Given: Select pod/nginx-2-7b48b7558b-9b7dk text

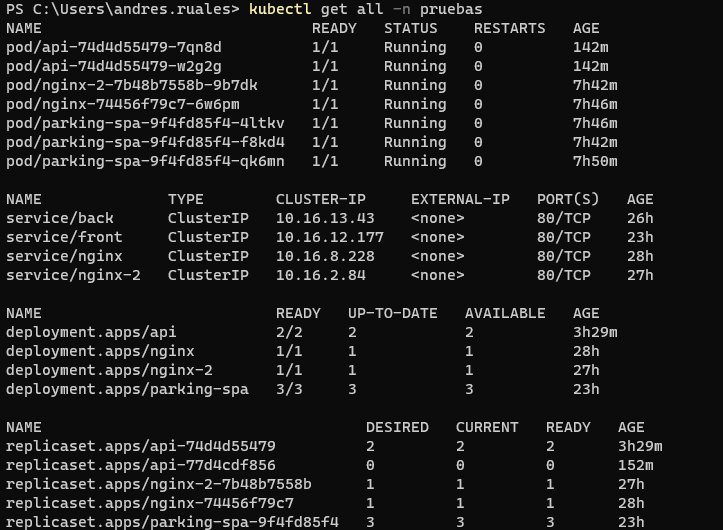Looking at the screenshot, I should tap(131, 85).
